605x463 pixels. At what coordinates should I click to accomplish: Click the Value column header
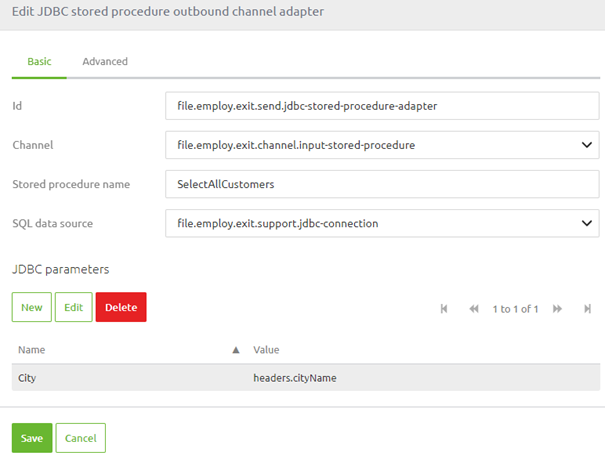pyautogui.click(x=266, y=350)
